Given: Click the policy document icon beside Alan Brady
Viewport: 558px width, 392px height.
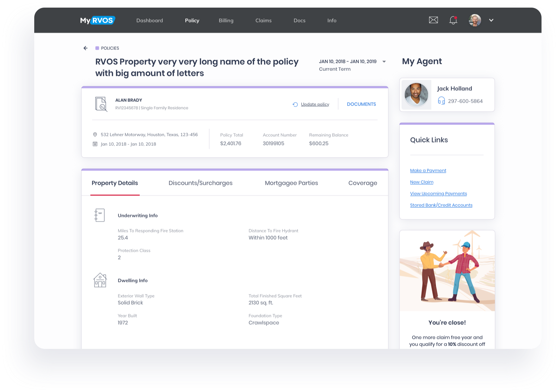Looking at the screenshot, I should pos(101,104).
